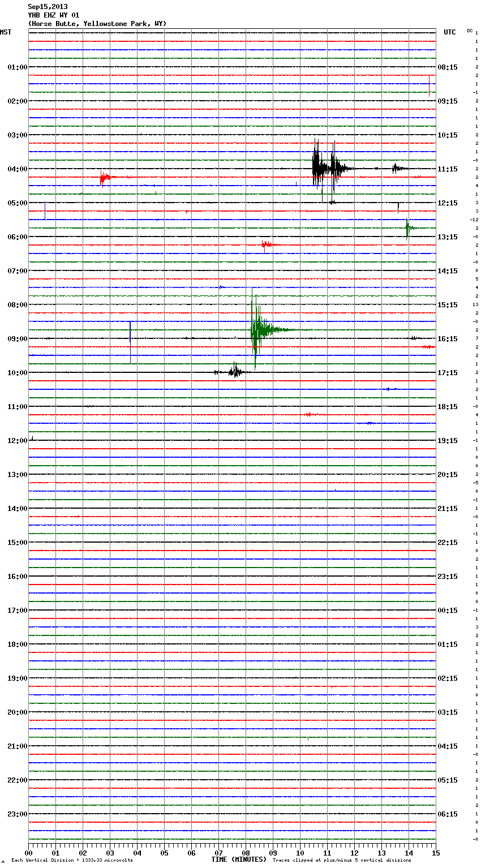Click minute 03 on bottom axis

tap(110, 853)
